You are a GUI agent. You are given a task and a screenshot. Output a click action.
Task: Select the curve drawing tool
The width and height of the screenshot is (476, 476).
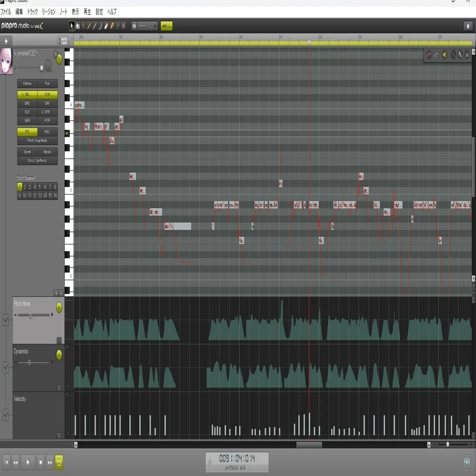pyautogui.click(x=100, y=26)
